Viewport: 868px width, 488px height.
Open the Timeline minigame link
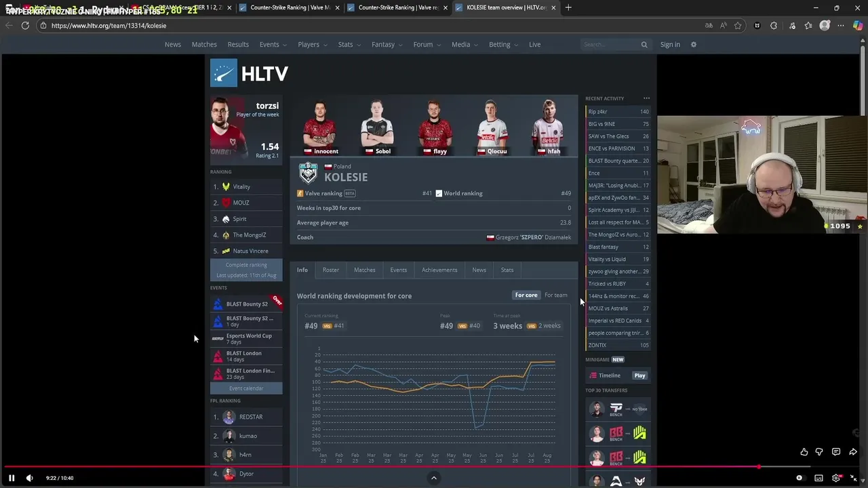(x=609, y=375)
